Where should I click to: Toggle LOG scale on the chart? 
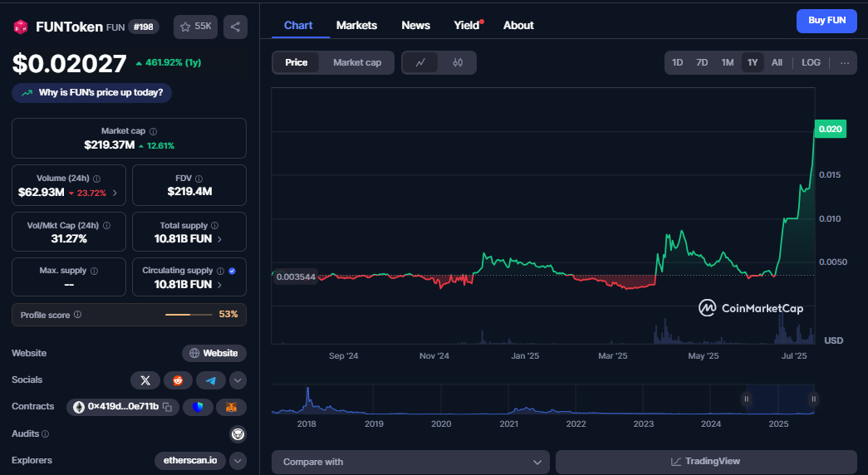tap(811, 62)
